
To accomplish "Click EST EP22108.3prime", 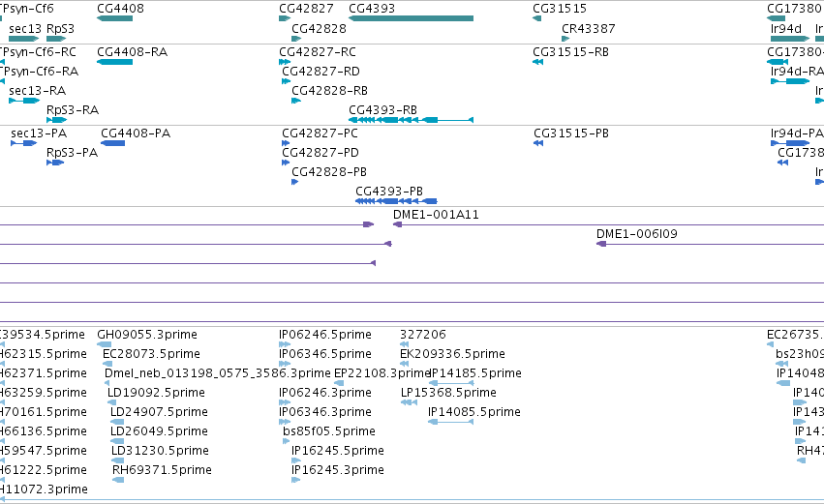I will click(x=382, y=373).
